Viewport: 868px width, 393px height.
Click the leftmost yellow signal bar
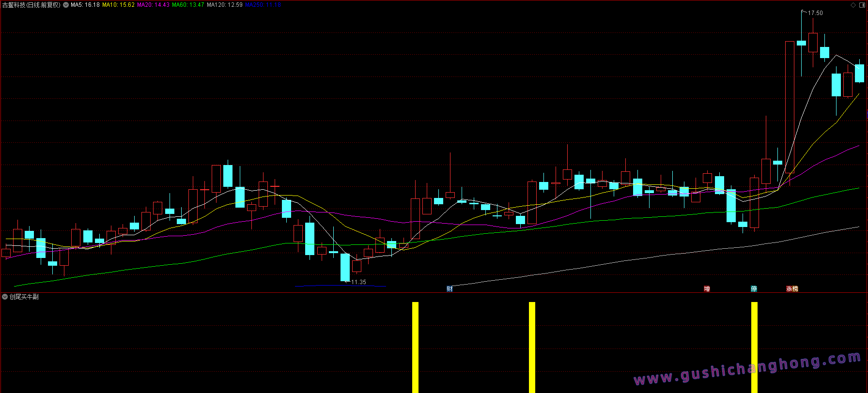tap(415, 347)
